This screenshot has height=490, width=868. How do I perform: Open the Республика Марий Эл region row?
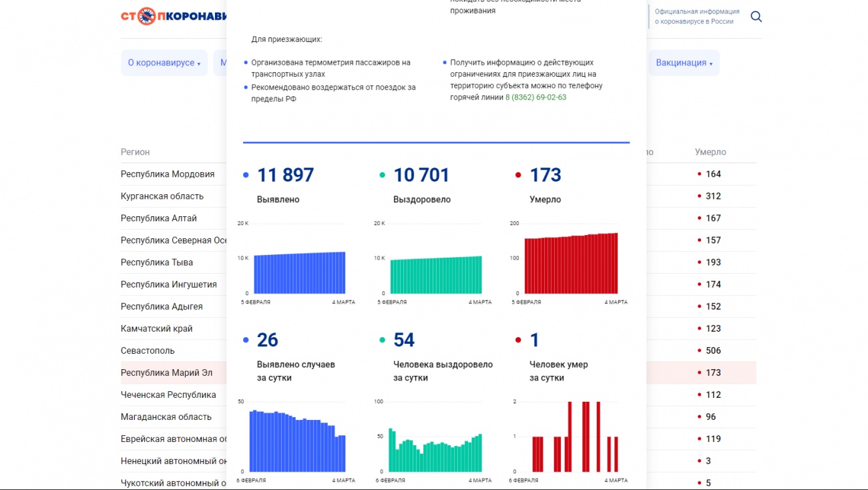point(167,372)
